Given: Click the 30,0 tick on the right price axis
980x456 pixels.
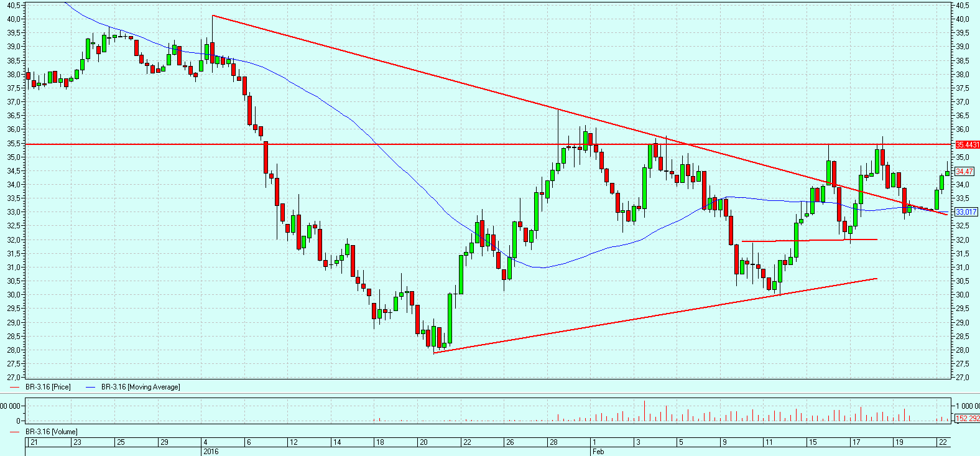Looking at the screenshot, I should coord(963,295).
